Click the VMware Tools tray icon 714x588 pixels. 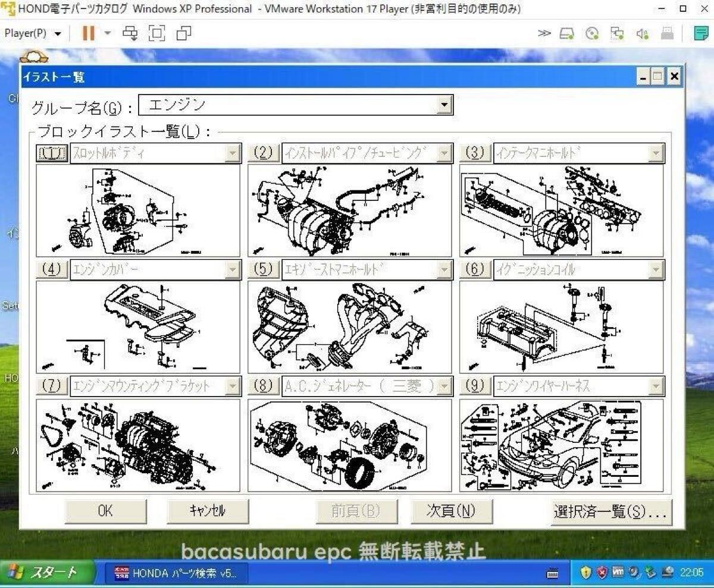[x=618, y=573]
